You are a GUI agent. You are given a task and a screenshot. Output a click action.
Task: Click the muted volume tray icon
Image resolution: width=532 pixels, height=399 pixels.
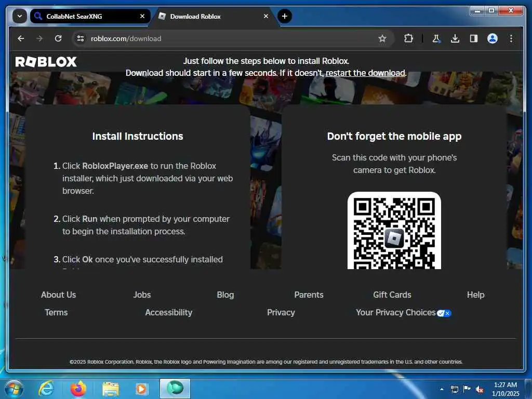click(x=480, y=390)
